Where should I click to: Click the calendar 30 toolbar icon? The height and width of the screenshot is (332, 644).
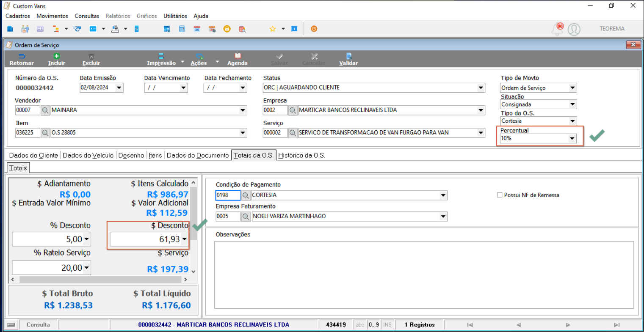pos(197,29)
